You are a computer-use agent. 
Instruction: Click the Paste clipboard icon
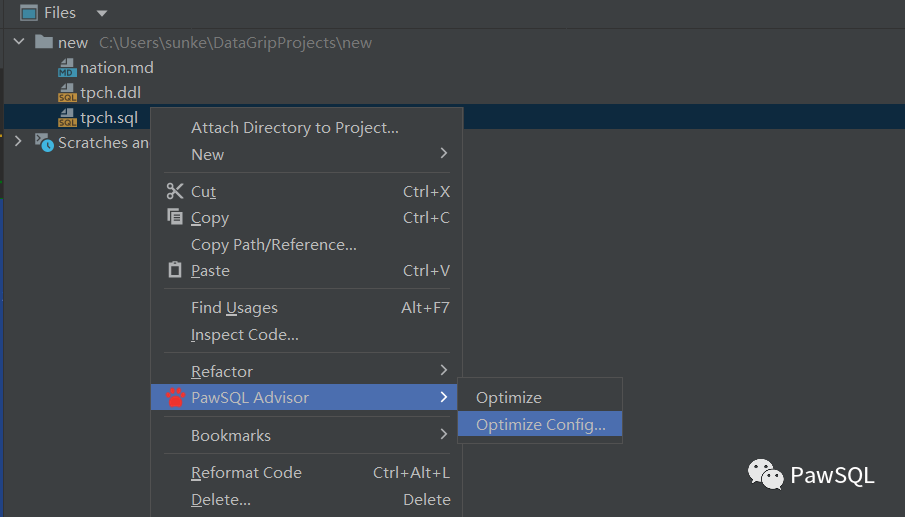coord(175,270)
